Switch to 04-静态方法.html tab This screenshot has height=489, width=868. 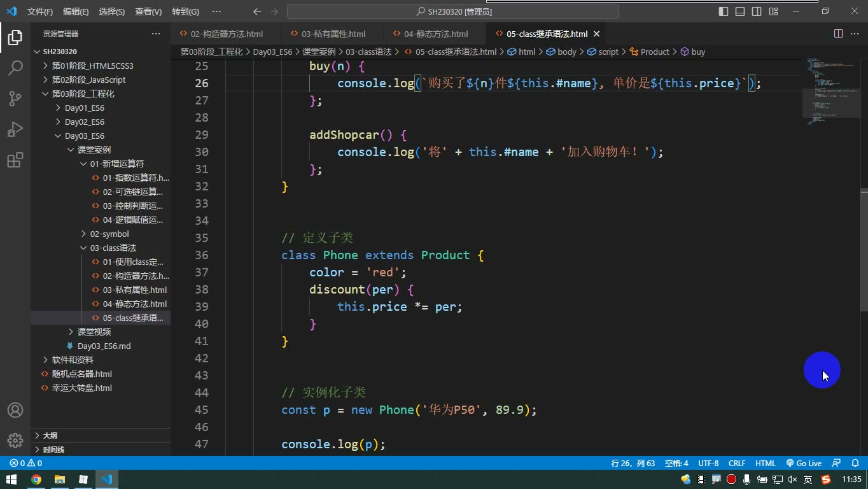tap(435, 34)
